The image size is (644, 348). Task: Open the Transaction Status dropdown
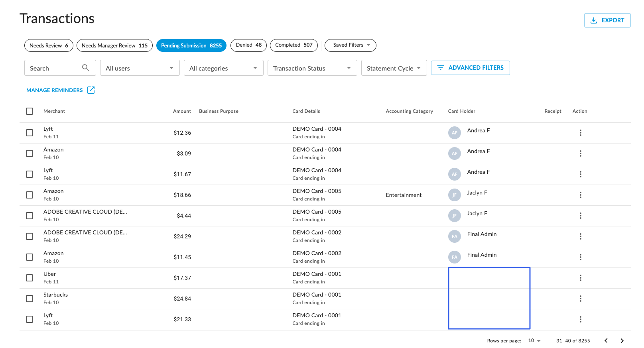[312, 68]
